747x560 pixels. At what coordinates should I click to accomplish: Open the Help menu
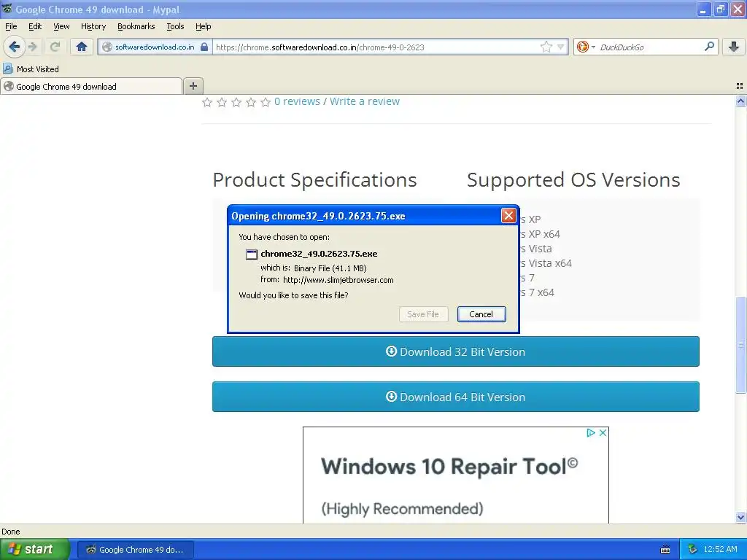pyautogui.click(x=203, y=26)
